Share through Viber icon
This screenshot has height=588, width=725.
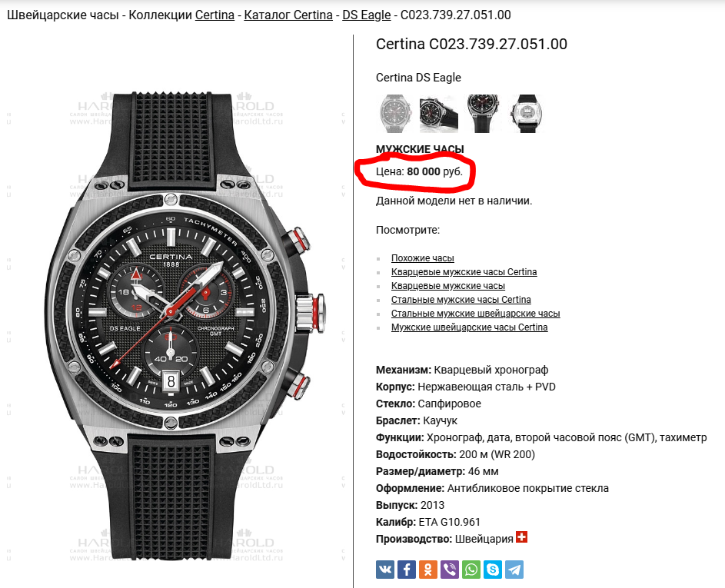click(x=450, y=570)
